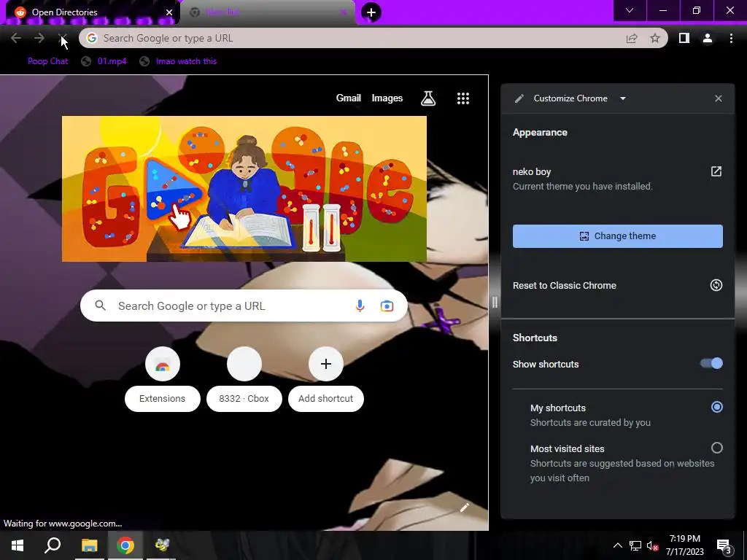Switch to the second New Tab

click(x=267, y=12)
